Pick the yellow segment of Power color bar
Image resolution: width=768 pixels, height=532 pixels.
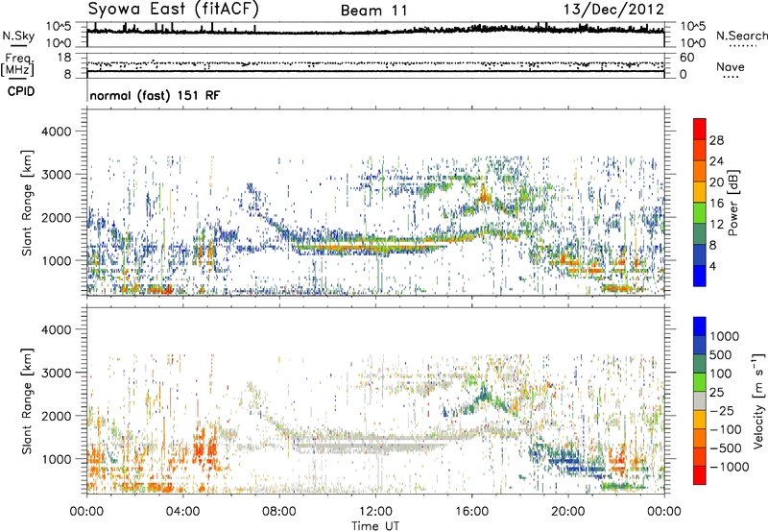(x=700, y=192)
